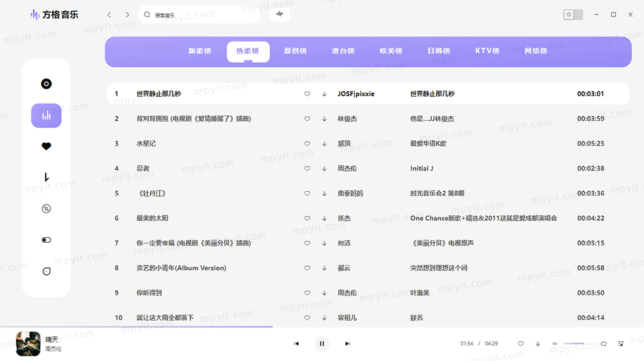Click the artist 容祖儿
644x361 pixels.
coord(347,318)
